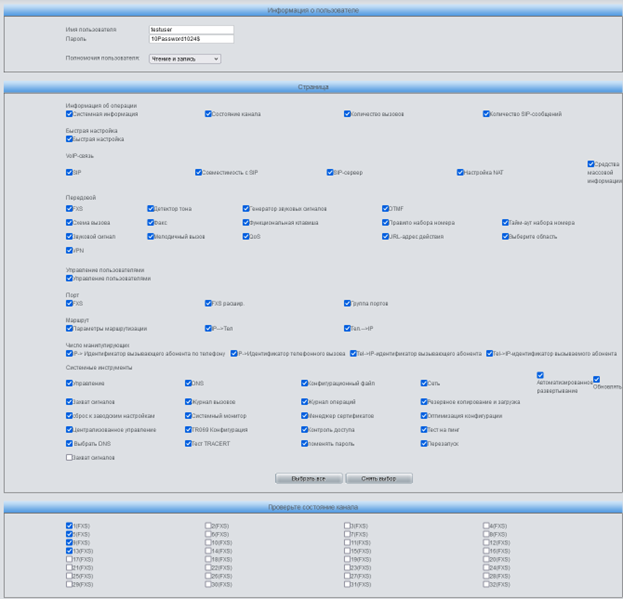Toggle 'Совместимость с SIP' checkbox
This screenshot has height=599, width=623.
[x=198, y=172]
